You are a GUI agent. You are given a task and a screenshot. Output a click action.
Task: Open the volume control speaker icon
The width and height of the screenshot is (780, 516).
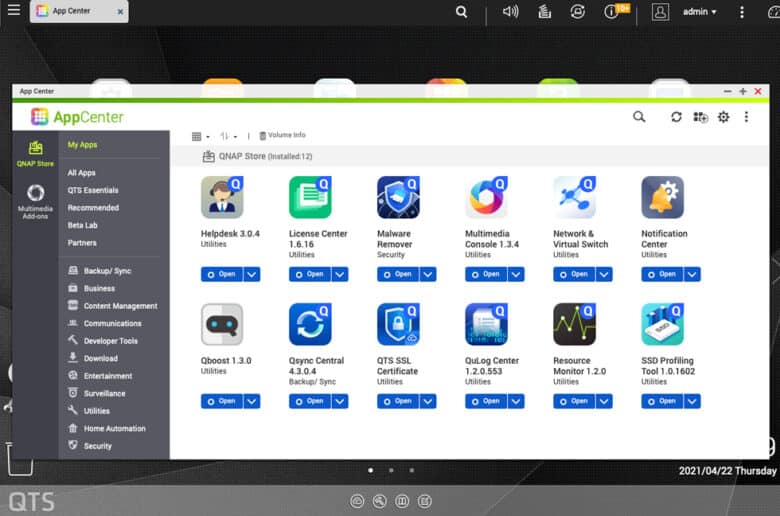[510, 11]
